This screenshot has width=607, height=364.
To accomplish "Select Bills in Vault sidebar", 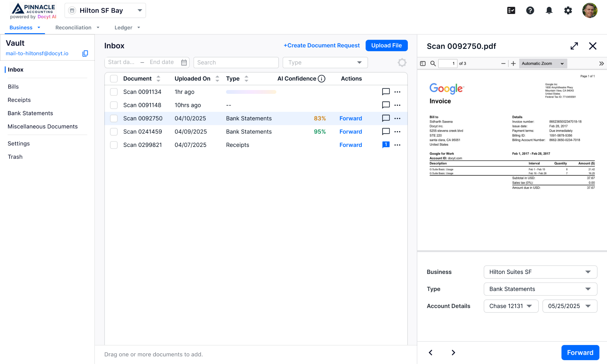I will 13,86.
